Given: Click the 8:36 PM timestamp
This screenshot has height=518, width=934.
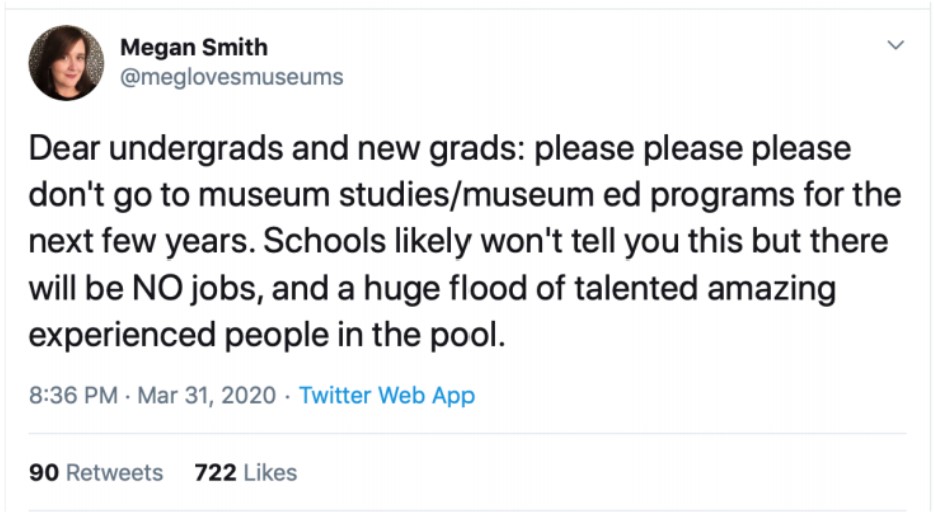Looking at the screenshot, I should coord(73,395).
